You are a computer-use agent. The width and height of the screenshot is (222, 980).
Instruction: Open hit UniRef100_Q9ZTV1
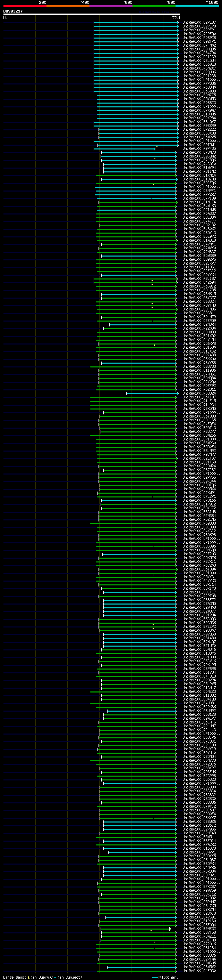point(199,41)
